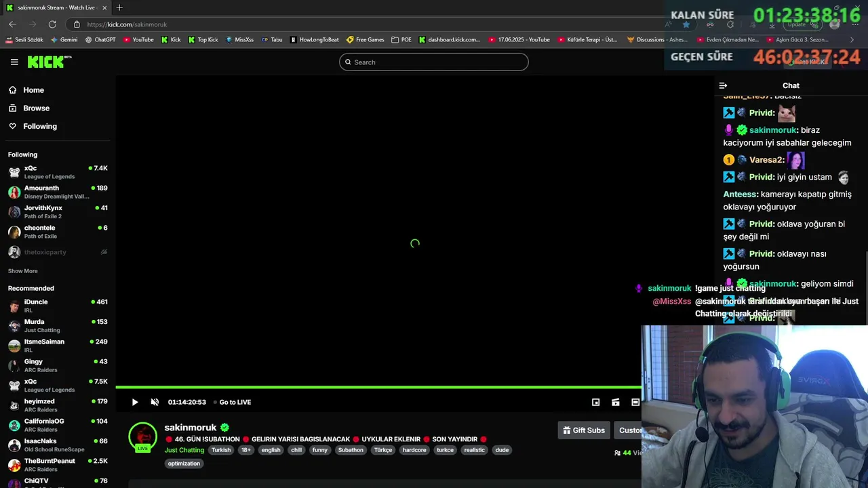868x488 pixels.
Task: Play the stream with the play icon
Action: 135,402
